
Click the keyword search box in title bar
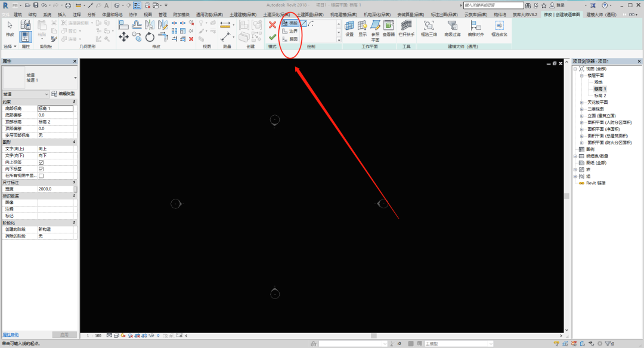(x=494, y=5)
